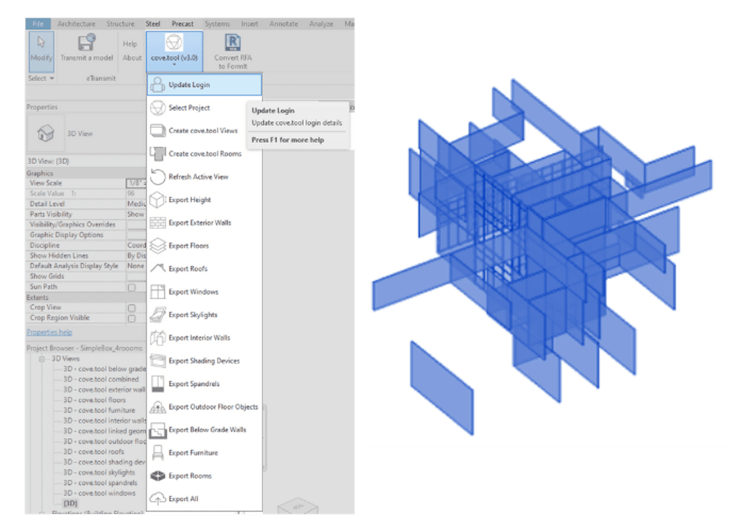This screenshot has width=756, height=532.
Task: Click Export Furniture chair icon
Action: tap(158, 453)
